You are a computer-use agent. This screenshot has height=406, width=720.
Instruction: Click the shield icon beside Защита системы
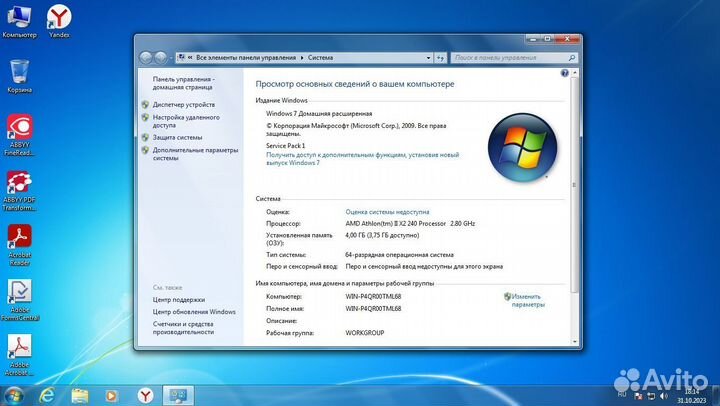pyautogui.click(x=145, y=137)
